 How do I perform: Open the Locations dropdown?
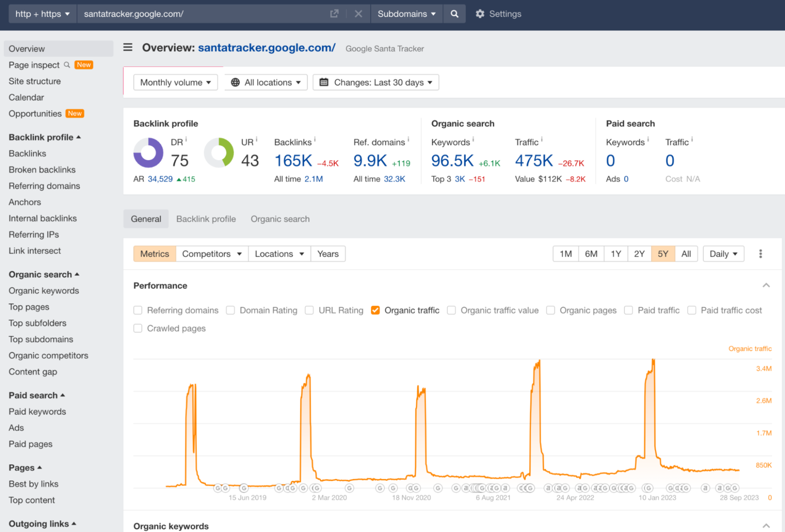[279, 254]
